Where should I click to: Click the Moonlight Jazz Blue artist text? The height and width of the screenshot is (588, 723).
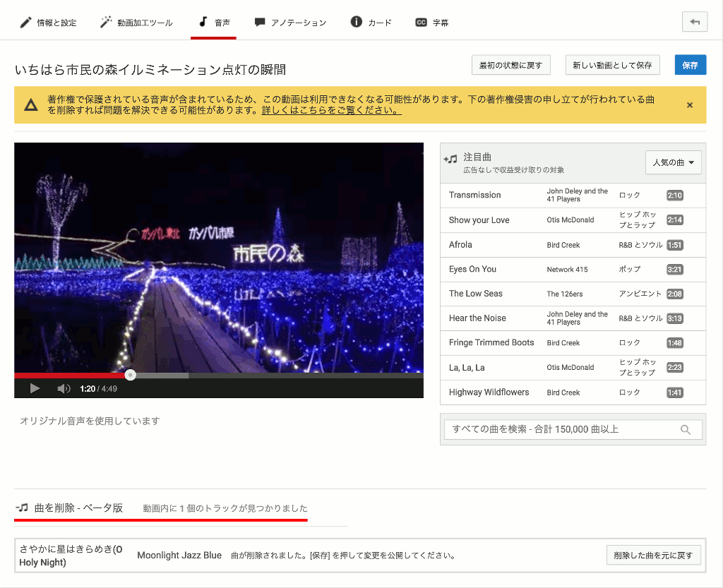(179, 556)
